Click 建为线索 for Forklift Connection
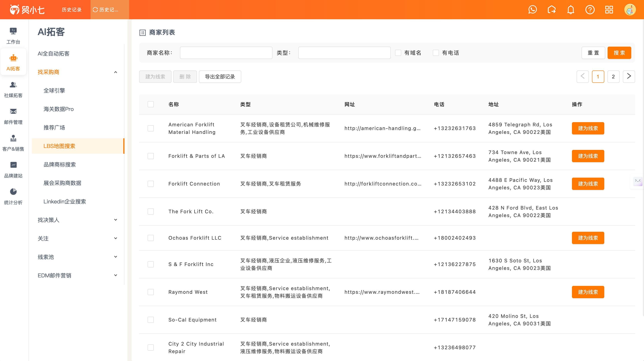Viewport: 644px width, 361px height. (588, 184)
